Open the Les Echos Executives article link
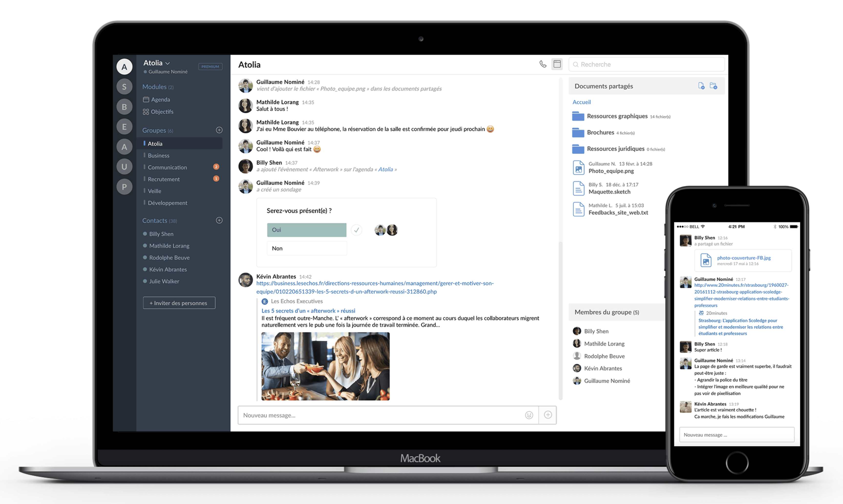This screenshot has width=843, height=504. pyautogui.click(x=309, y=310)
